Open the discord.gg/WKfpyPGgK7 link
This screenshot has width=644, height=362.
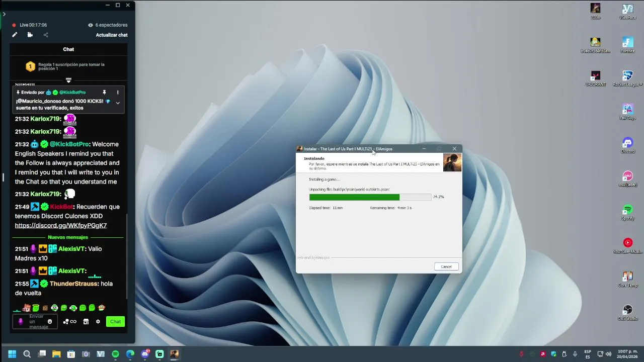click(61, 225)
